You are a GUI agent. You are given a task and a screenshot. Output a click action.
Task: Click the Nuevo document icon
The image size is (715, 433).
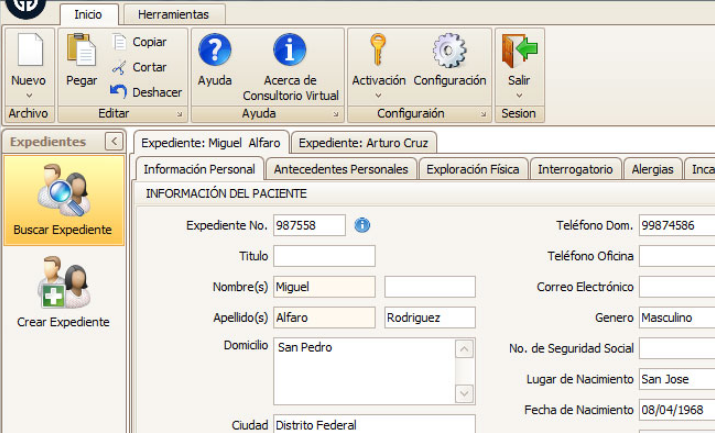pyautogui.click(x=28, y=52)
